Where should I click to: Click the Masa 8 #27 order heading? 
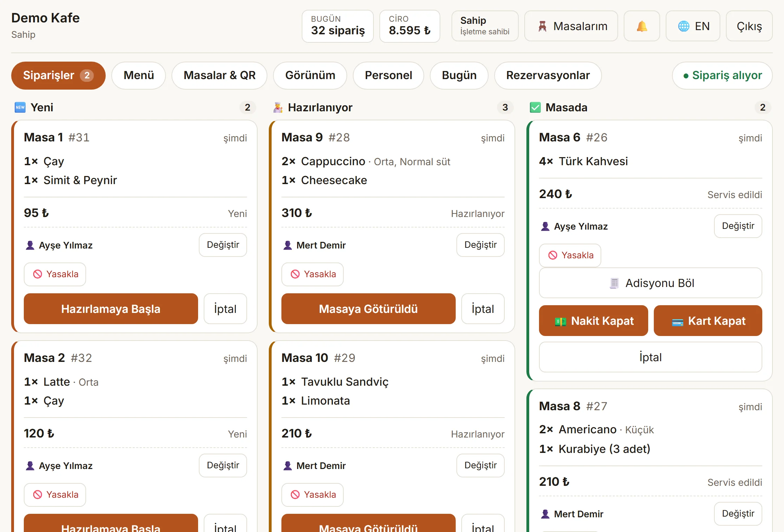tap(573, 406)
